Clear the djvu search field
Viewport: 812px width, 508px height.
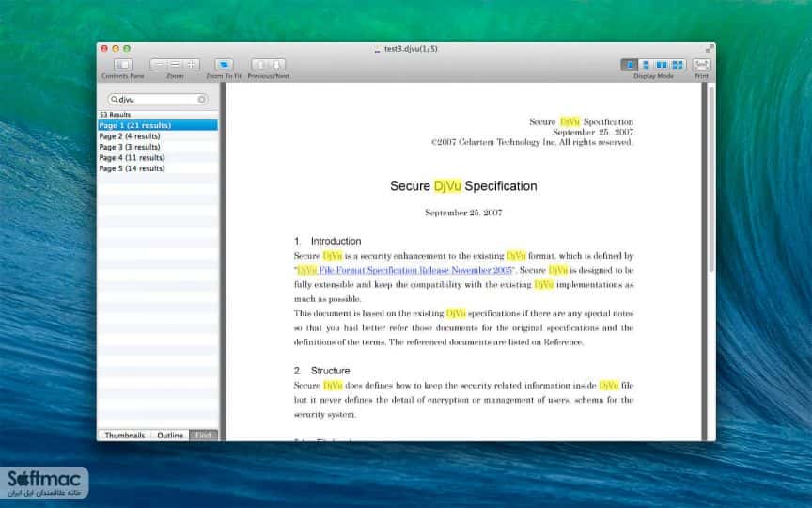click(201, 99)
